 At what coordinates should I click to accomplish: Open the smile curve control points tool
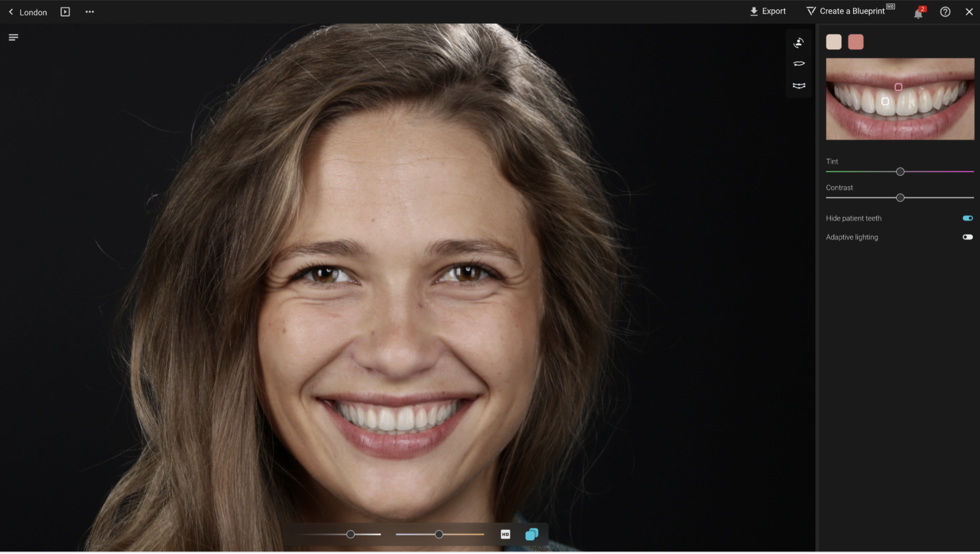[798, 86]
